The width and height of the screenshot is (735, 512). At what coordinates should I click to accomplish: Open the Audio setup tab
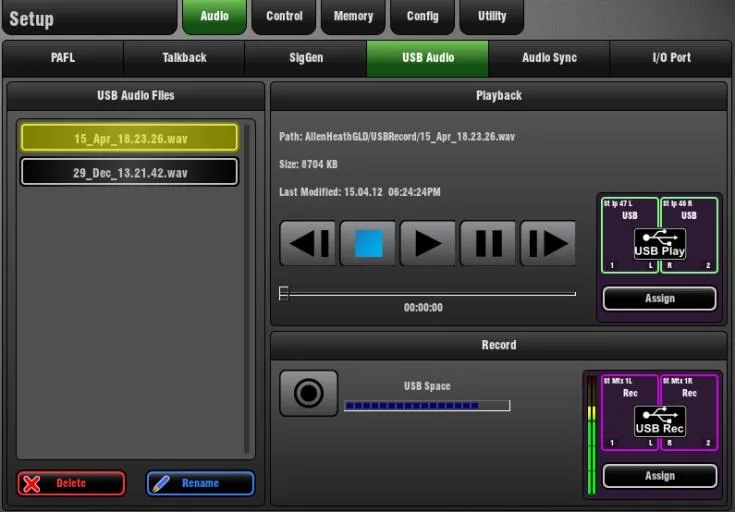click(x=214, y=17)
